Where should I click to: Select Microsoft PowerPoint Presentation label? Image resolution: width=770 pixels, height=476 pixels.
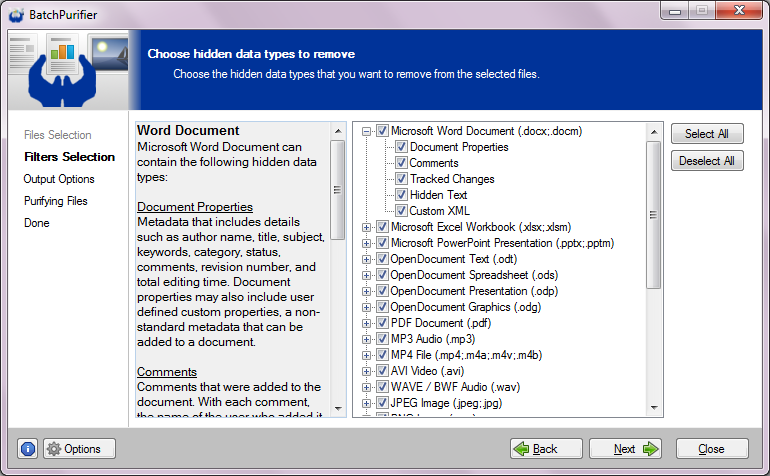point(502,243)
